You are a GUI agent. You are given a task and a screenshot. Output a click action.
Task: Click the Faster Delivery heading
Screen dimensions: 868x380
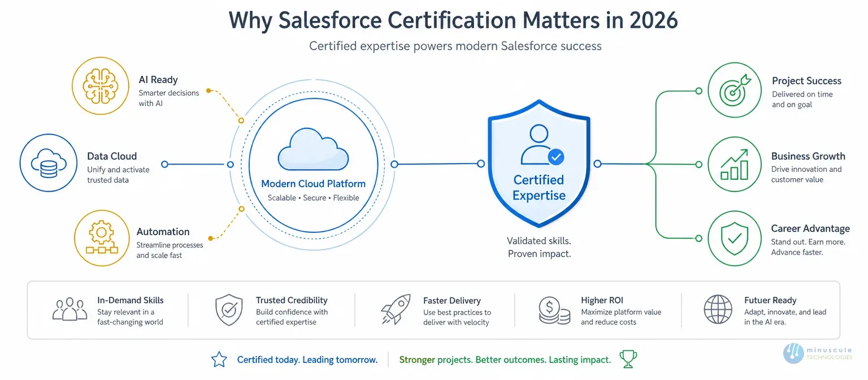(452, 301)
